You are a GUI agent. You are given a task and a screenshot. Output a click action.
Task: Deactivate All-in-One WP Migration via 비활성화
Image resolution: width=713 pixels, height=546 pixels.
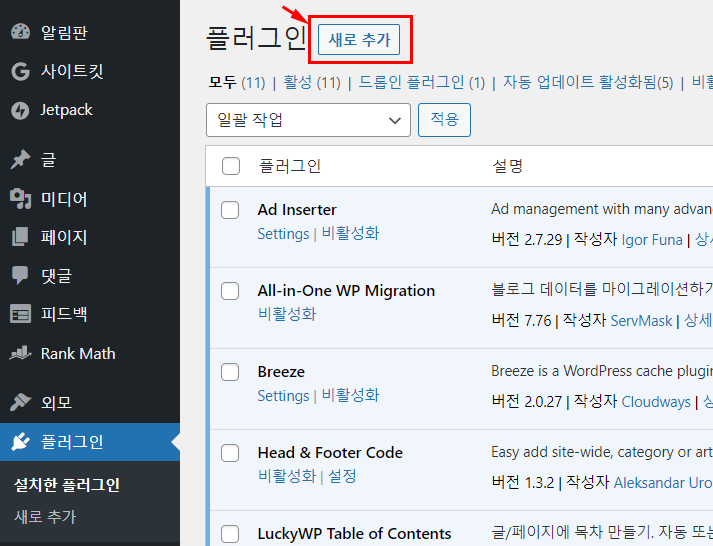[287, 314]
